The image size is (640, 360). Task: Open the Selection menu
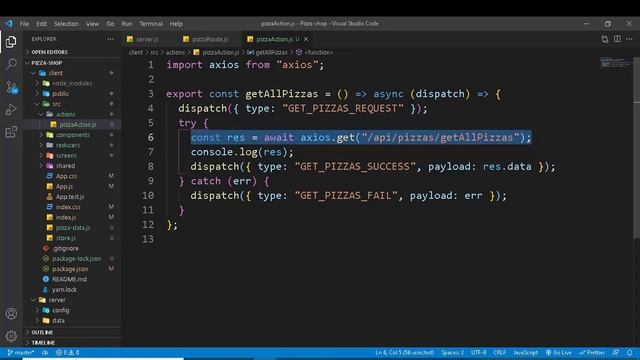point(67,24)
